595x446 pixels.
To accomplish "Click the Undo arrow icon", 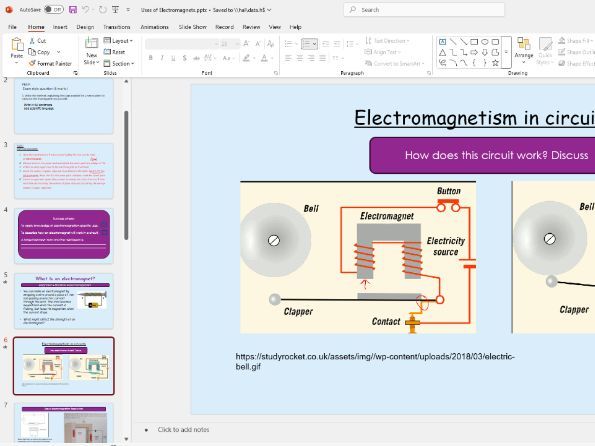I will (x=85, y=9).
